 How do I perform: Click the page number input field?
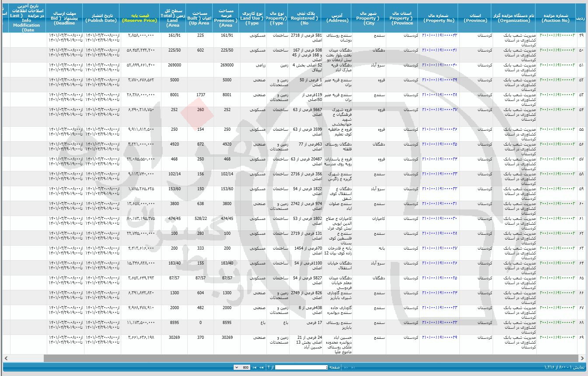301,367
